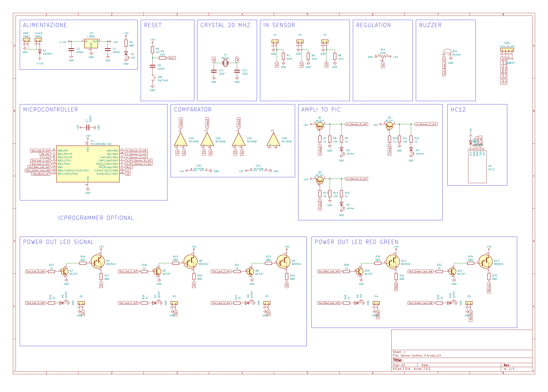Select the Out_Buzz_rb7 label beside the microcontroller

click(41, 174)
